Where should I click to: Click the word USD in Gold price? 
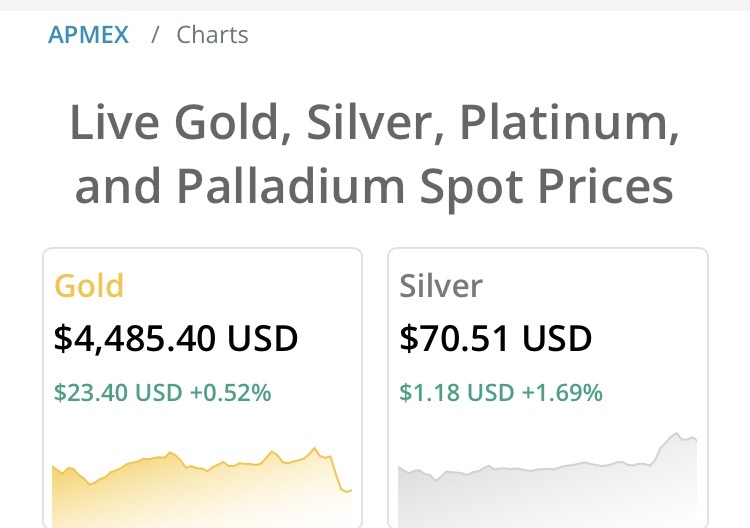pos(263,339)
